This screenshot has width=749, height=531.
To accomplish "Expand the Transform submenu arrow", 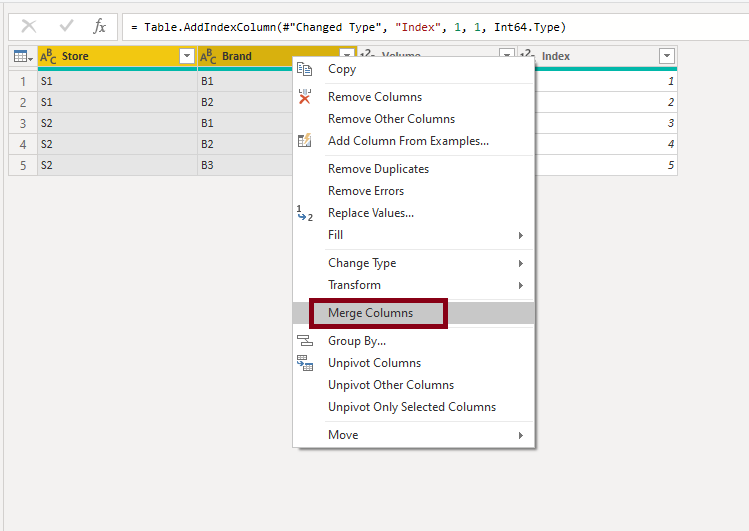I will 521,286.
